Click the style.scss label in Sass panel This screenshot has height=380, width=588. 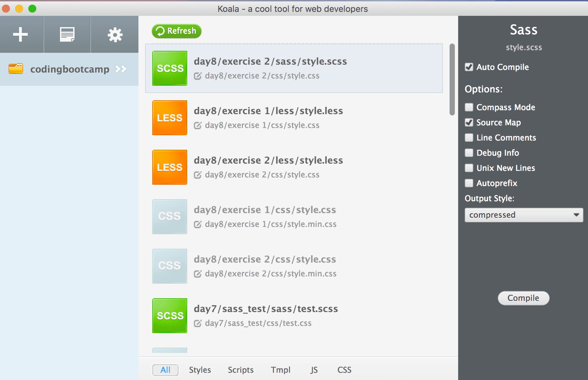pyautogui.click(x=524, y=47)
